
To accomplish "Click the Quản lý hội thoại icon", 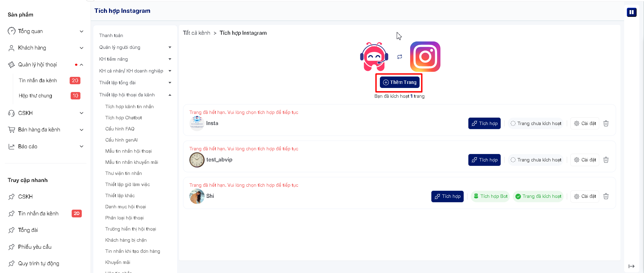I will coord(11,65).
